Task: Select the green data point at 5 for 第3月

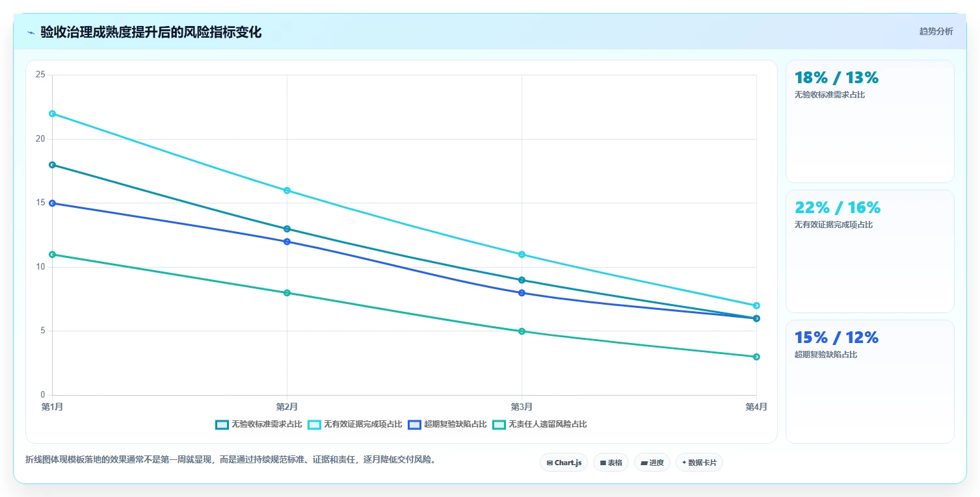Action: 522,331
